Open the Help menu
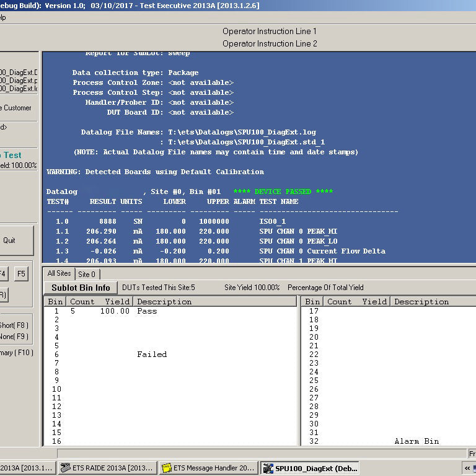476x476 pixels. [x=2, y=17]
